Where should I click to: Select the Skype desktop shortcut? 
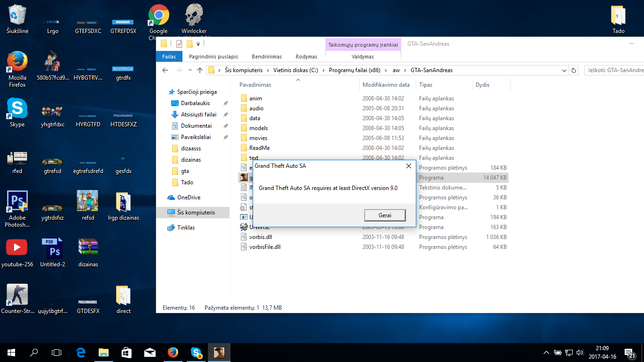(17, 113)
